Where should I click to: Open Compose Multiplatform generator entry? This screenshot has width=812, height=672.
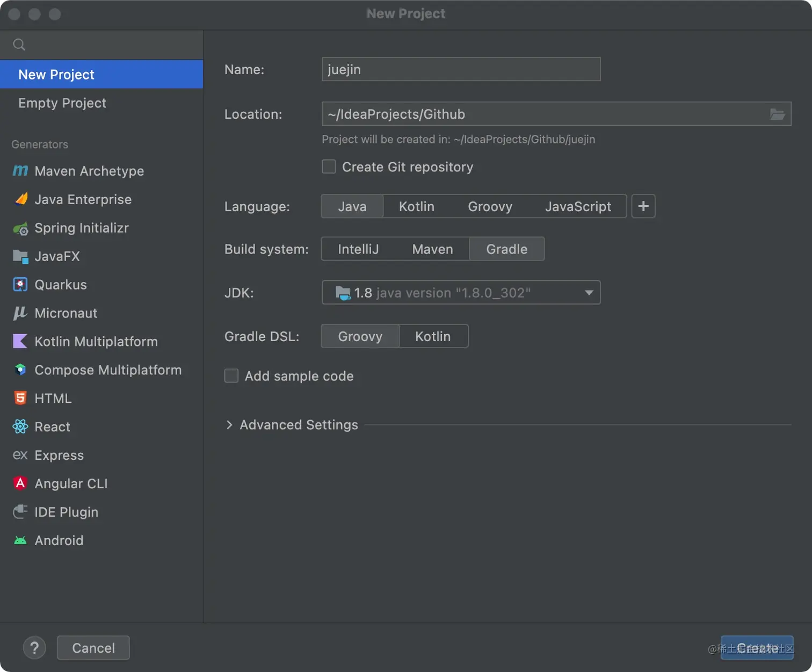102,370
